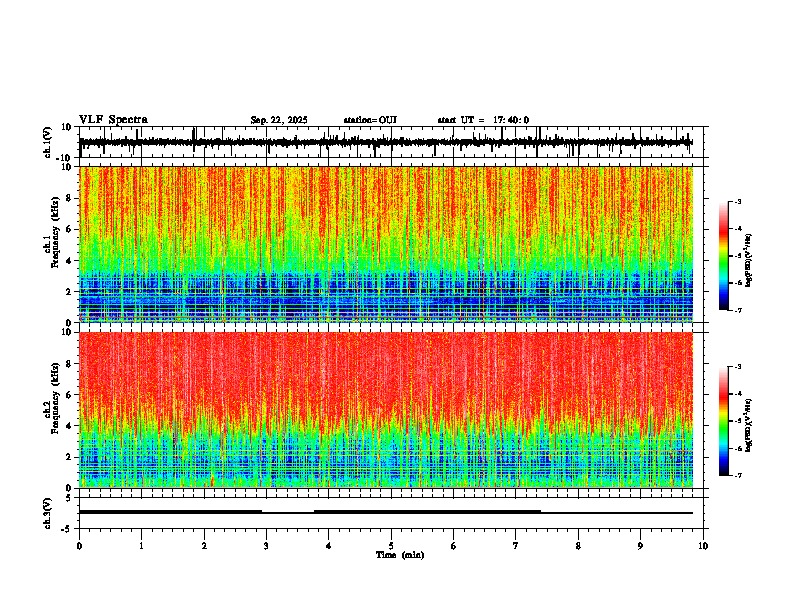Click the "start UT = 17:40:0" header text
The height and width of the screenshot is (612, 792).
coord(483,120)
